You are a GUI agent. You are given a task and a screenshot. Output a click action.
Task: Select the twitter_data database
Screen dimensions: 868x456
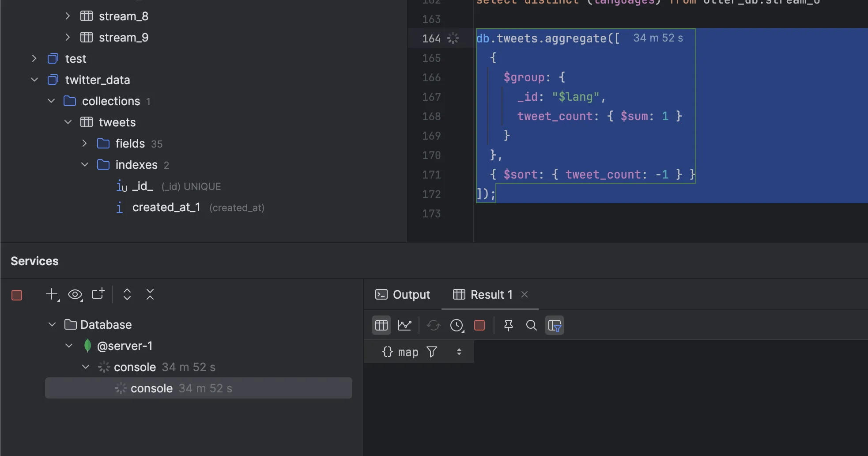98,80
